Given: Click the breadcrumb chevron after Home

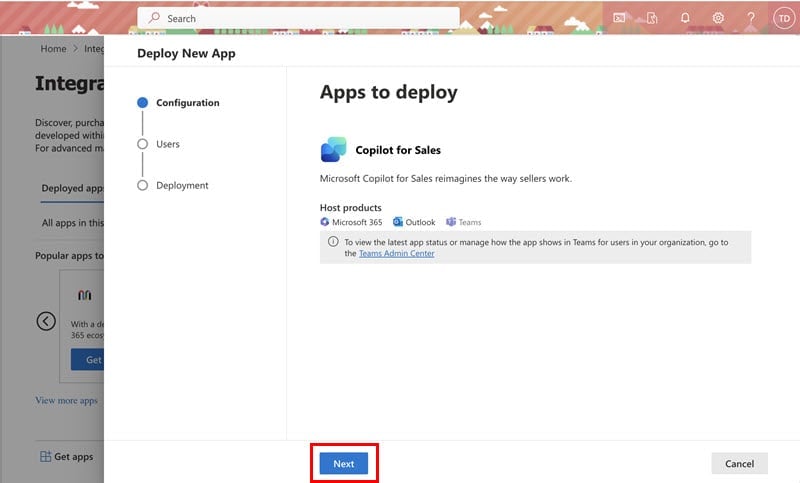Looking at the screenshot, I should [x=76, y=48].
